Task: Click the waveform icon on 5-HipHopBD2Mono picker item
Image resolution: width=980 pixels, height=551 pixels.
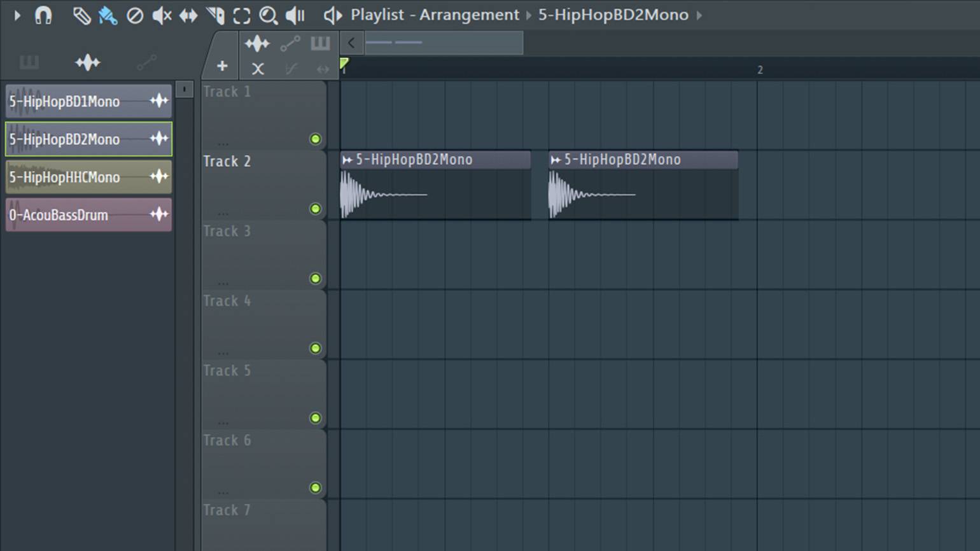Action: (159, 138)
